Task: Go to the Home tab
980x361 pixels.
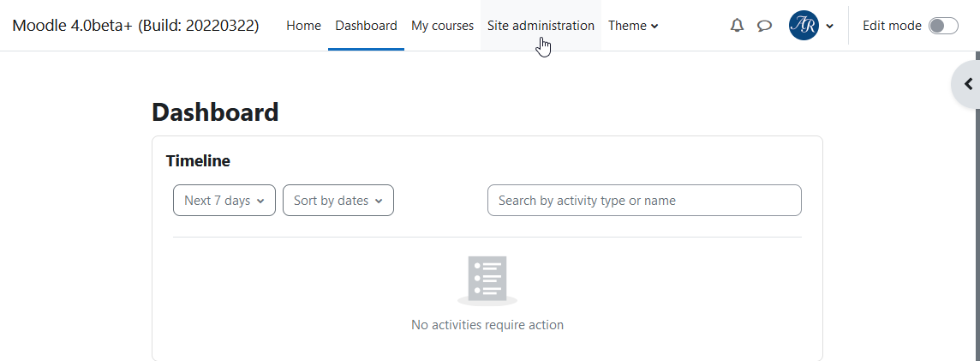Action: click(x=304, y=26)
